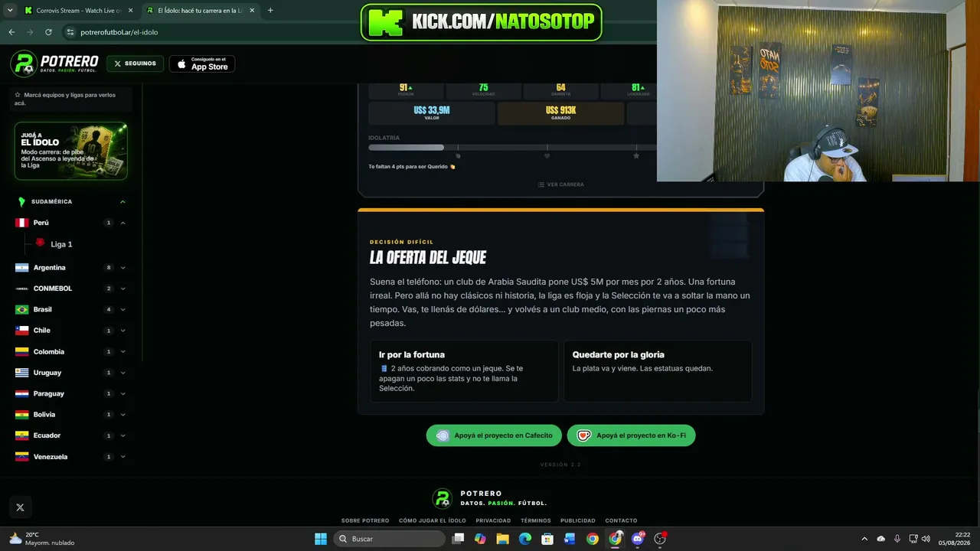Click the Argentina flag icon

coord(21,268)
